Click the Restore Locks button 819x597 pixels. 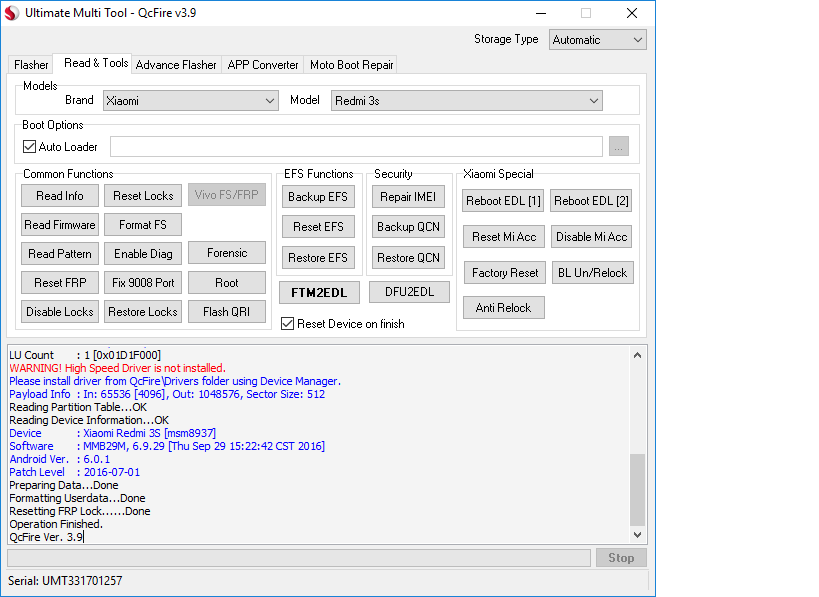(143, 312)
